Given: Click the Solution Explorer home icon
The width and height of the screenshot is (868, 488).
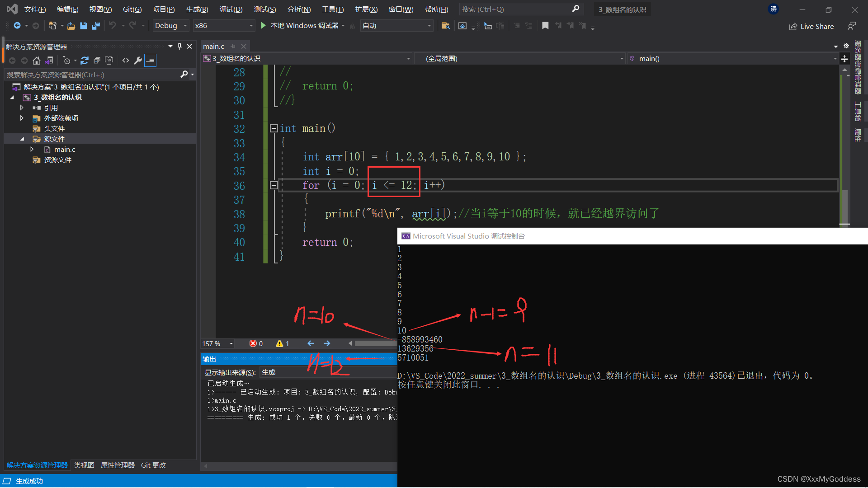Looking at the screenshot, I should (37, 61).
